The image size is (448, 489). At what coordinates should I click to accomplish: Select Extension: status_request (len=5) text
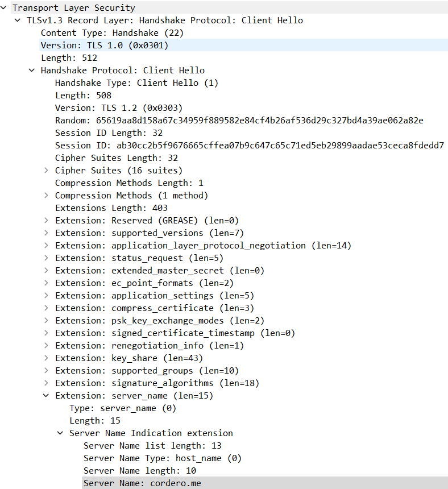tap(139, 258)
